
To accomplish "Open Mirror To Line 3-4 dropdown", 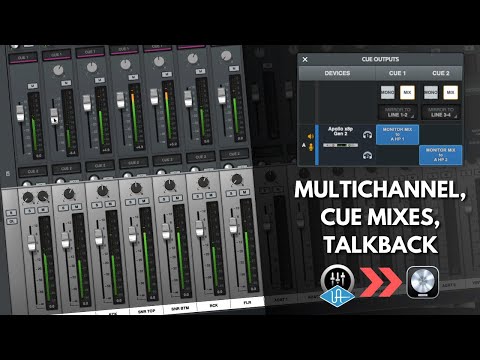I will (x=441, y=112).
